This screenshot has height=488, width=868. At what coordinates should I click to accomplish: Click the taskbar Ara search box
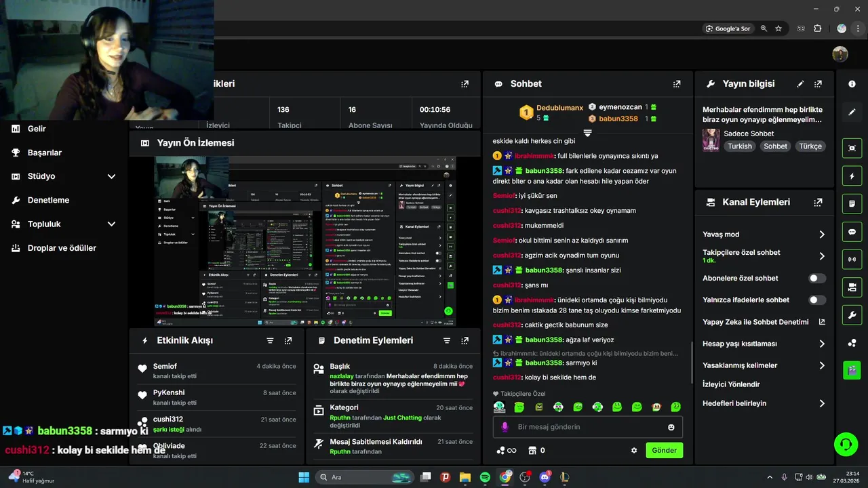[x=364, y=477]
